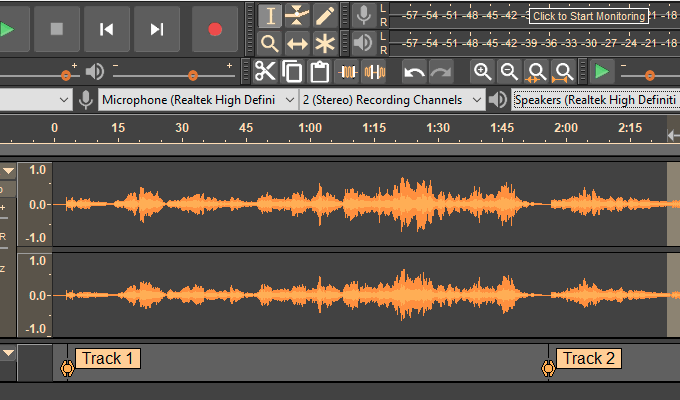The width and height of the screenshot is (680, 400).
Task: Start recording with the red Record button
Action: (215, 29)
